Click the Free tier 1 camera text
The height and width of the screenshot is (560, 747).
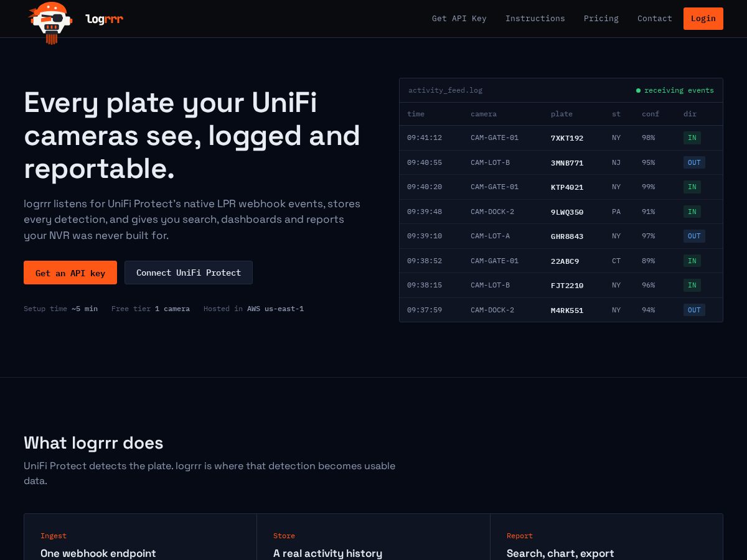pyautogui.click(x=151, y=309)
